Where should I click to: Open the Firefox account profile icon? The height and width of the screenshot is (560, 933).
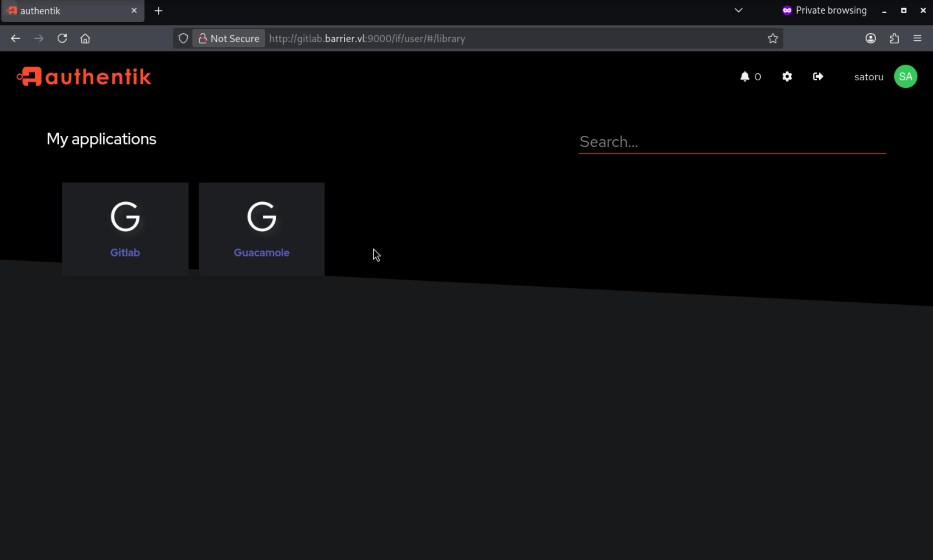871,39
